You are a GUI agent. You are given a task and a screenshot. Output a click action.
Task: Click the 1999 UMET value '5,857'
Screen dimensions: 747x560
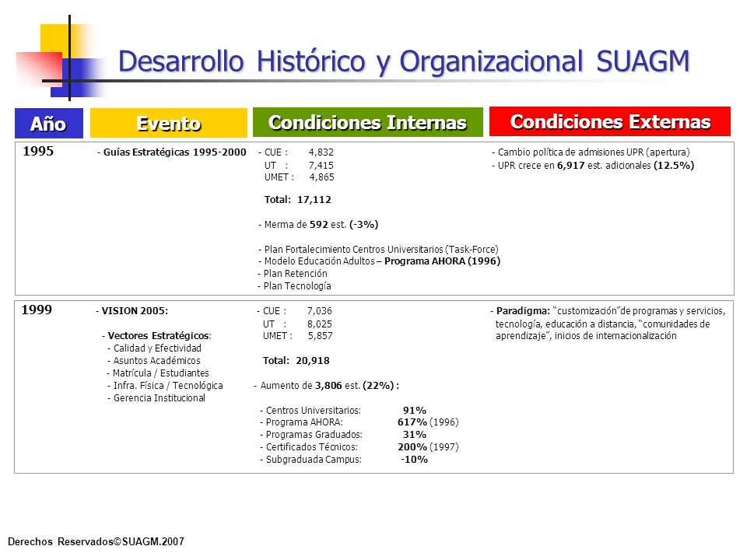point(320,336)
